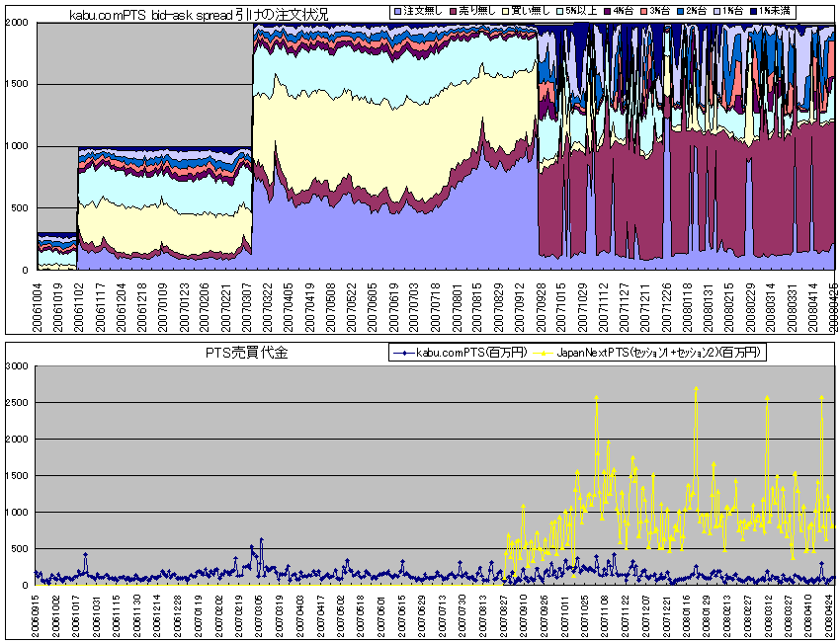Click the 3000 label on bottom chart axis
This screenshot has height=644, width=840.
[18, 366]
